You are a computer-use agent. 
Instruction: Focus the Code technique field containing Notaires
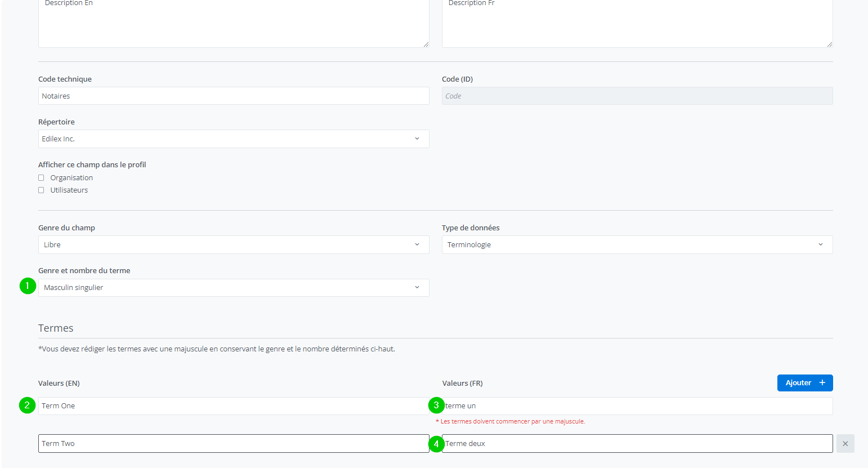coord(233,96)
